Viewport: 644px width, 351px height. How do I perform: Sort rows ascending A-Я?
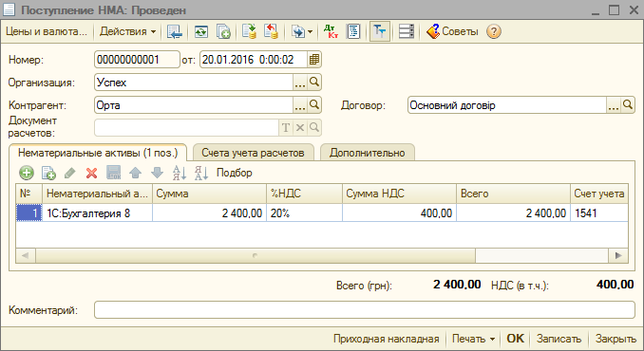pos(180,173)
